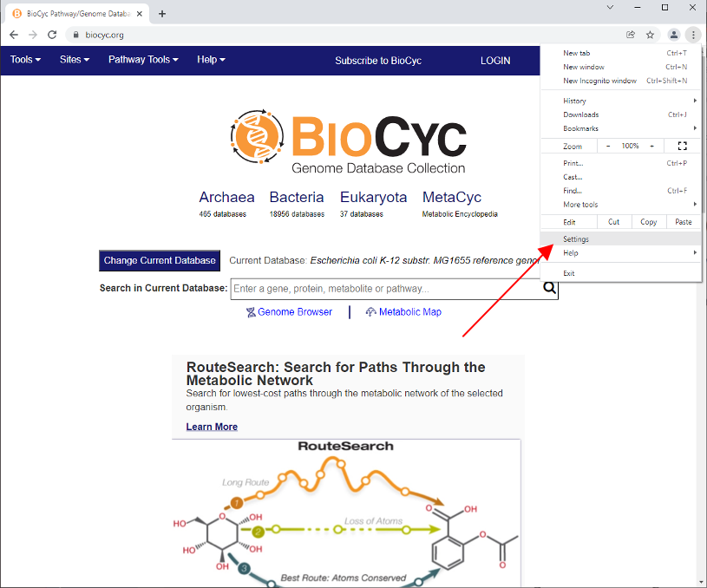Open the Sites dropdown menu
Viewport: 707px width, 588px height.
click(75, 60)
